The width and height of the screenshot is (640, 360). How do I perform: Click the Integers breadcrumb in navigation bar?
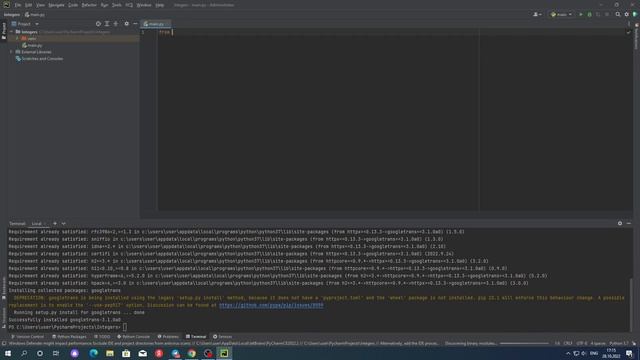[12, 15]
